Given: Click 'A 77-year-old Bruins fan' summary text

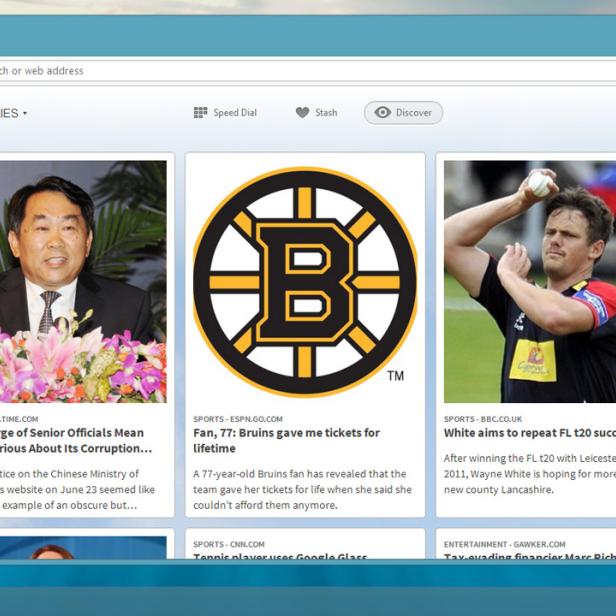Looking at the screenshot, I should pos(302,490).
